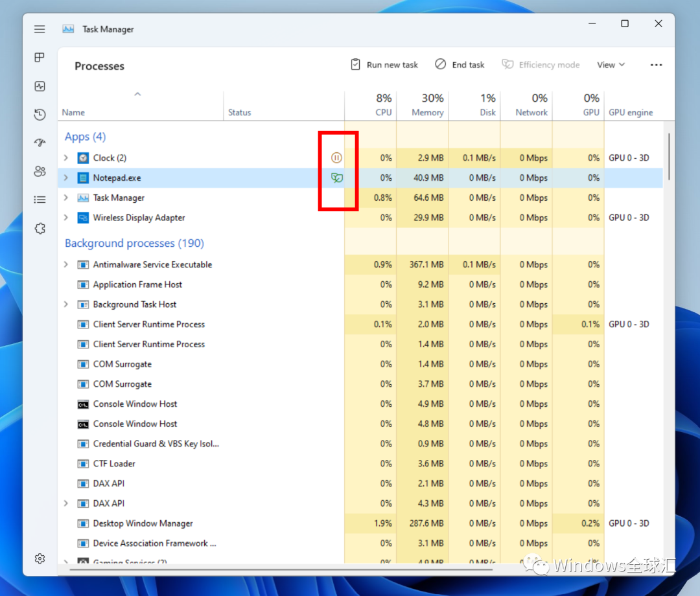Click the Wireless Display Adapter icon
The image size is (700, 596).
point(83,218)
